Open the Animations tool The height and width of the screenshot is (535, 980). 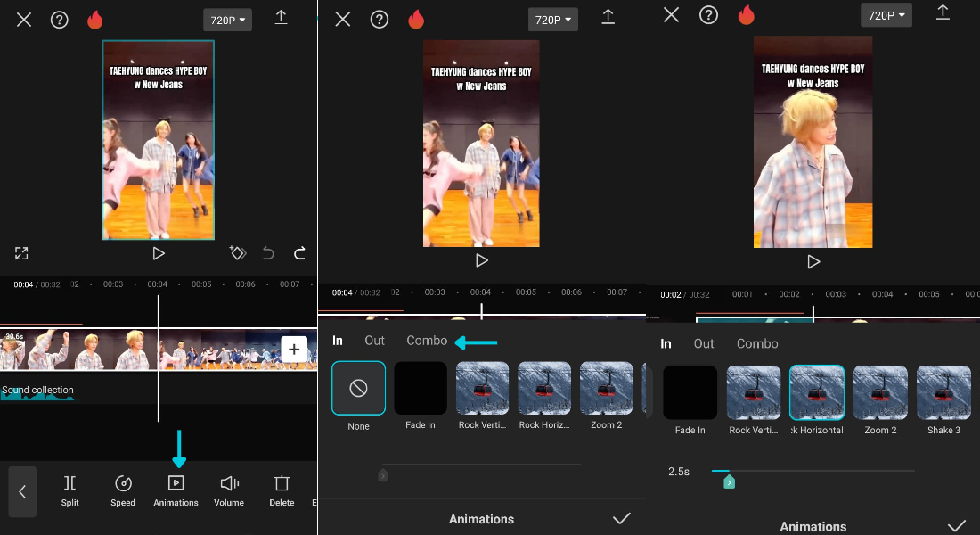(176, 491)
